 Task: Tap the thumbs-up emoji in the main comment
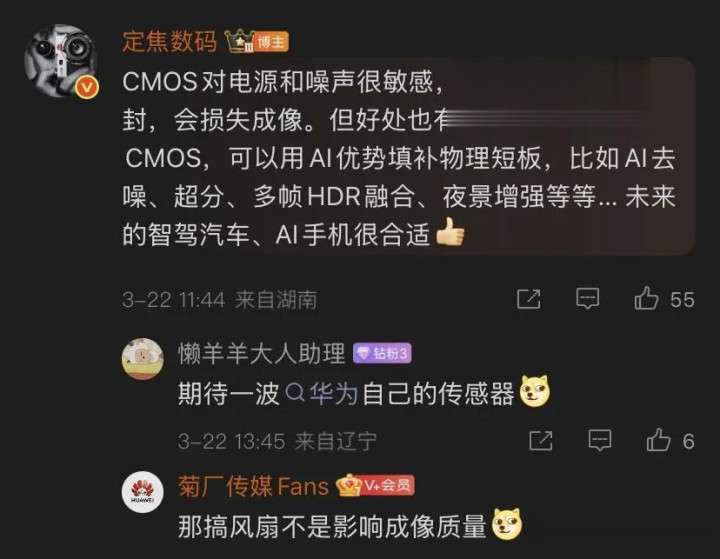pyautogui.click(x=450, y=232)
